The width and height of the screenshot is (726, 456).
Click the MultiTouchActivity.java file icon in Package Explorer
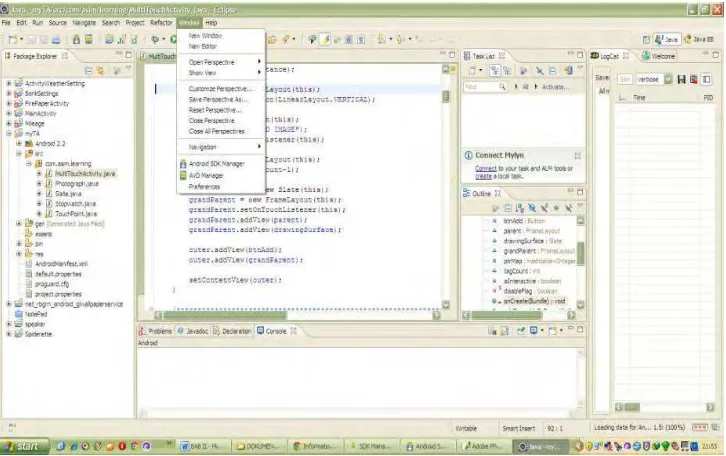point(49,174)
